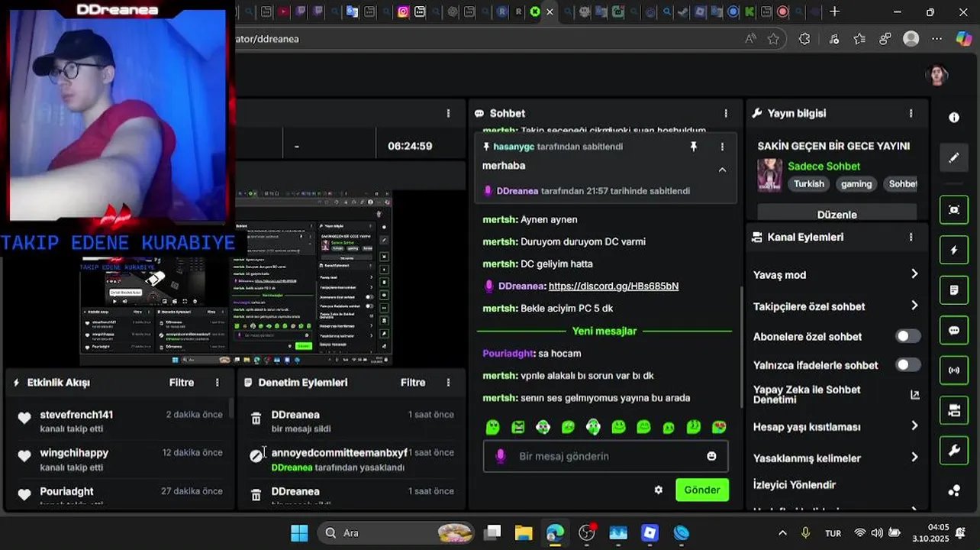Click the stream category thumbnail image

[x=769, y=175]
